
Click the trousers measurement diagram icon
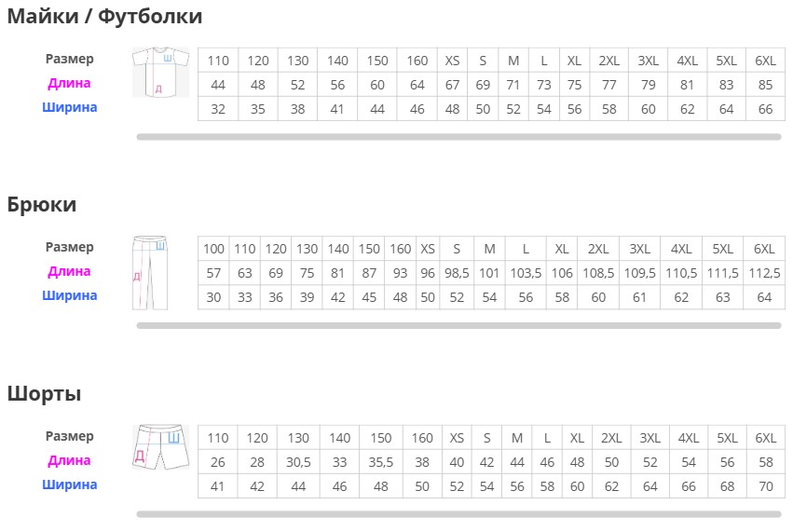pyautogui.click(x=150, y=273)
